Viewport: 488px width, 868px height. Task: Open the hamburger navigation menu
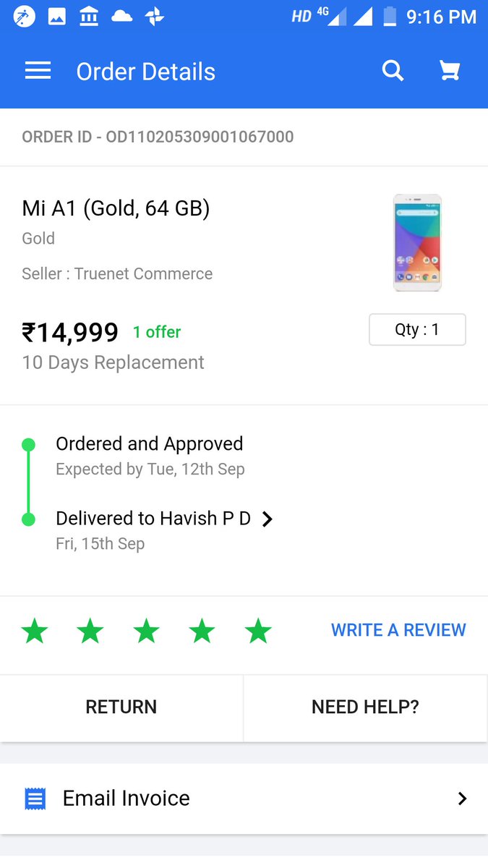[38, 71]
